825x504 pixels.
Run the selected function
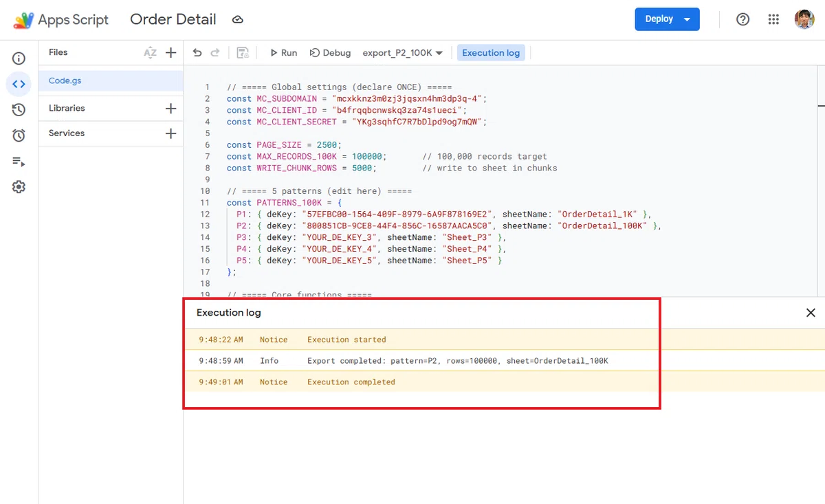click(x=283, y=53)
